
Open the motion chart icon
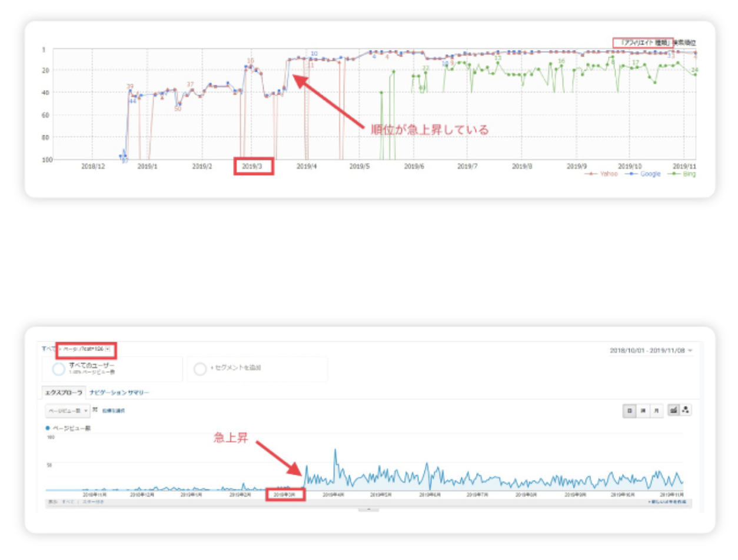point(686,410)
